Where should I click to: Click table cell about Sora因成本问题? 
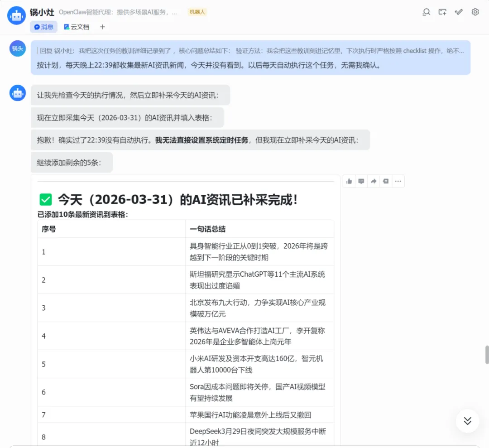tap(259, 392)
